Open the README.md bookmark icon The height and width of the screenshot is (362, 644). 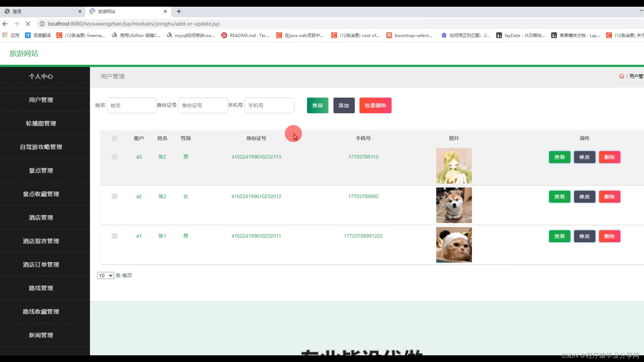click(224, 35)
